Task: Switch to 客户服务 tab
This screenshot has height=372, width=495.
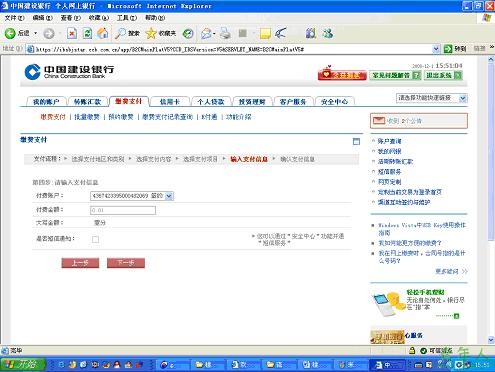Action: pos(293,102)
